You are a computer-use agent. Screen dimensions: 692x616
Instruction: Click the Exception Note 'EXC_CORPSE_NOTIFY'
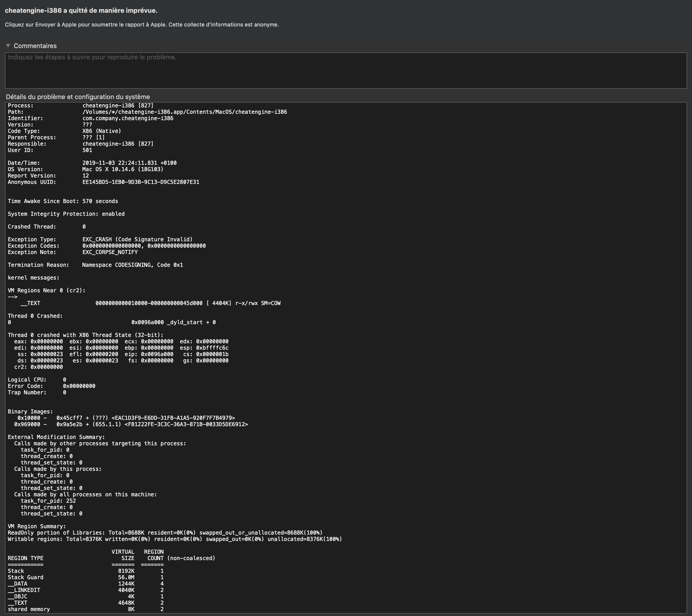pos(110,252)
